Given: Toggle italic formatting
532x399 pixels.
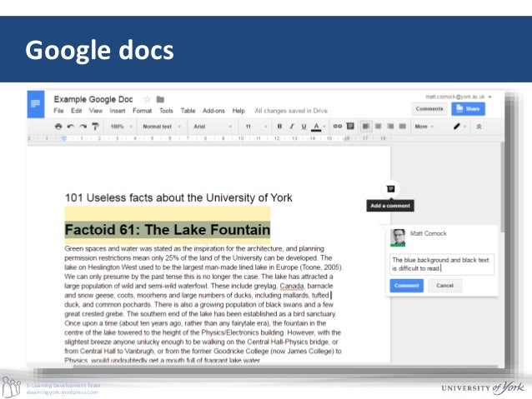Looking at the screenshot, I should click(x=292, y=127).
